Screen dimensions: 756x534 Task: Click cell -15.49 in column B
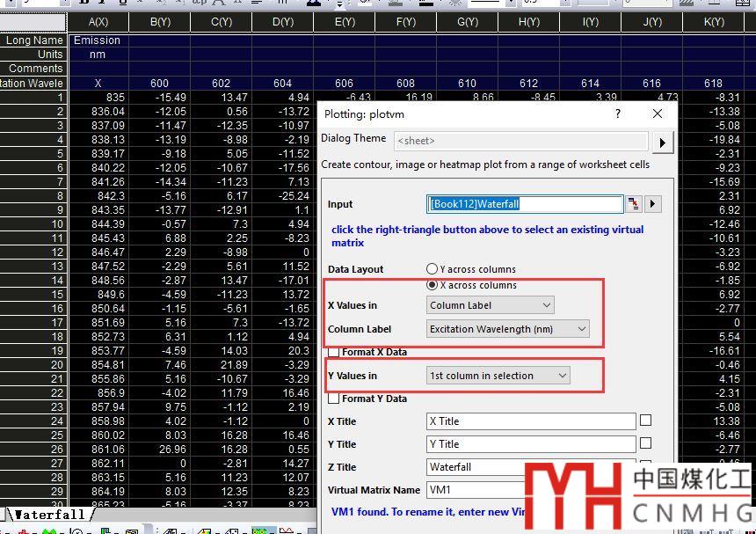click(160, 98)
